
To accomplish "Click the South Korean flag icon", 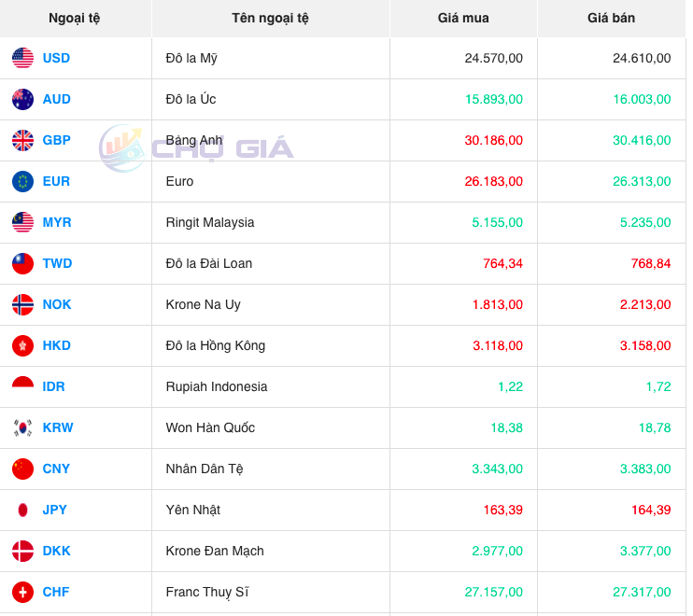I will click(x=22, y=427).
